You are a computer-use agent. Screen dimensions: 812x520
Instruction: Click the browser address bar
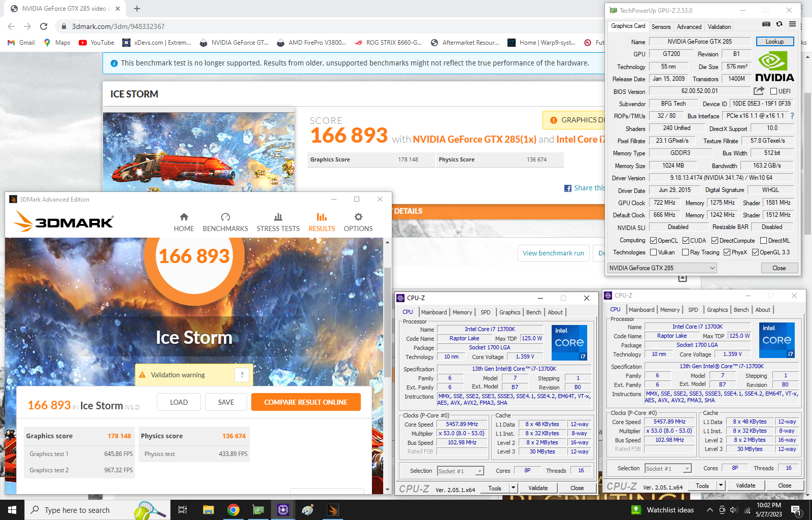coord(325,26)
